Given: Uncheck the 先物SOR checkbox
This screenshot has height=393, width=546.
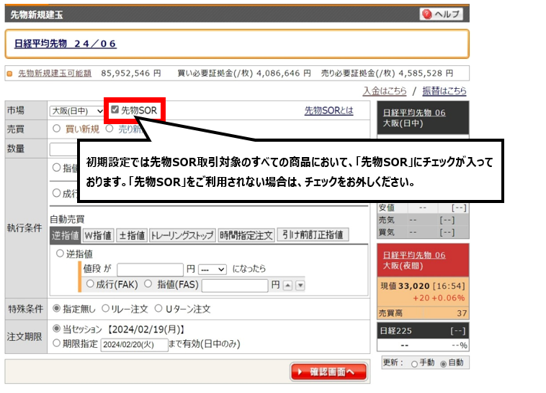Looking at the screenshot, I should [x=115, y=110].
